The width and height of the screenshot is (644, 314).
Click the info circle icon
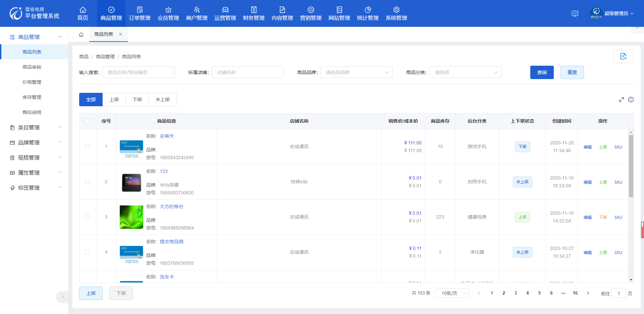631,100
